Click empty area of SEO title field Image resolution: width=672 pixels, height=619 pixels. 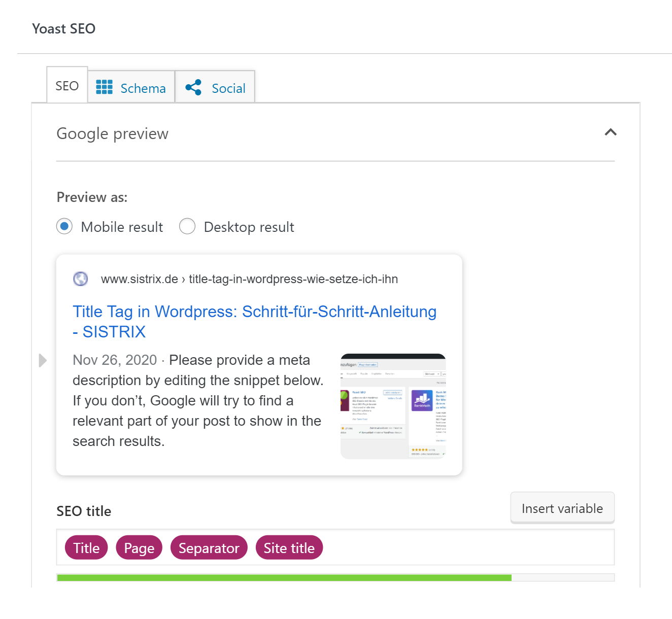(x=467, y=548)
